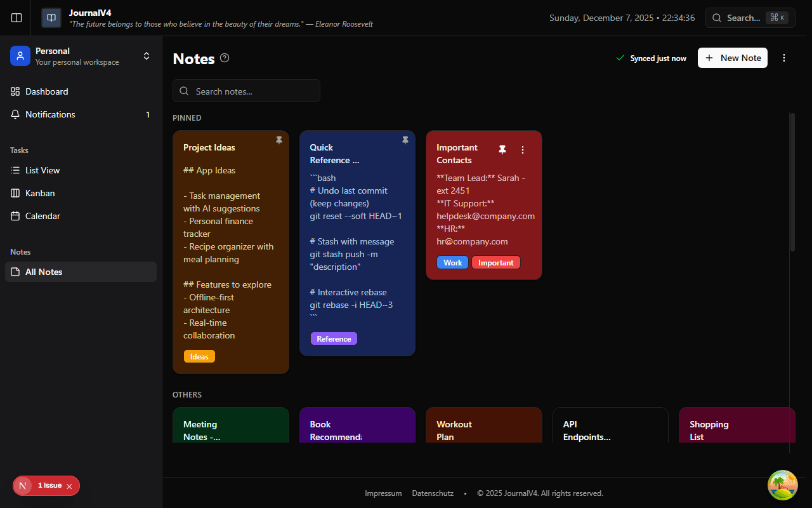Click the Personal workspace avatar icon
Screen dimensions: 812x508
coord(20,56)
